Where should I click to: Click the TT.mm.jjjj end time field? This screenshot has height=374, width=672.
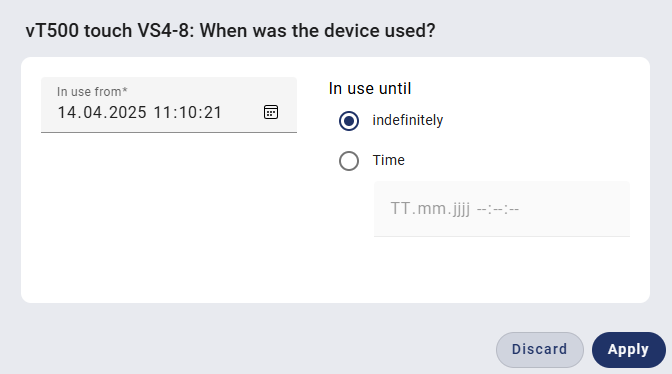click(x=502, y=209)
